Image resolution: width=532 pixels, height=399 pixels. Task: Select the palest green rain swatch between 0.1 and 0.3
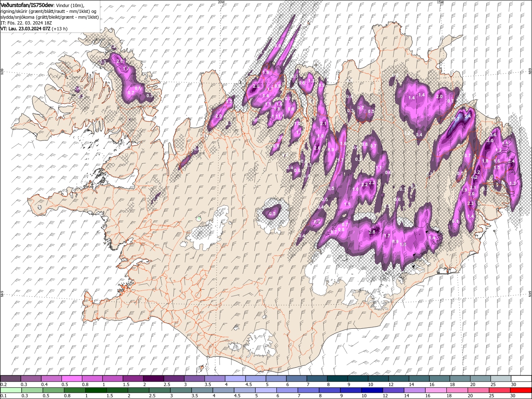point(11,390)
